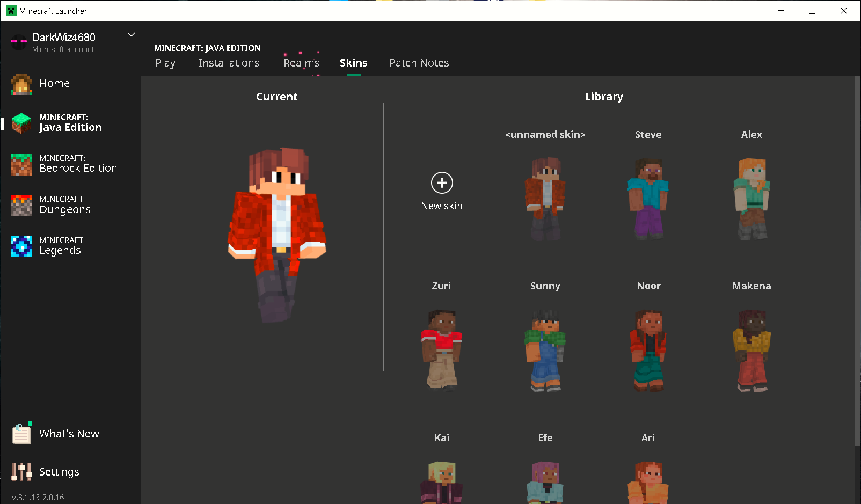This screenshot has height=504, width=861.
Task: Open the Realms tab
Action: click(x=301, y=63)
